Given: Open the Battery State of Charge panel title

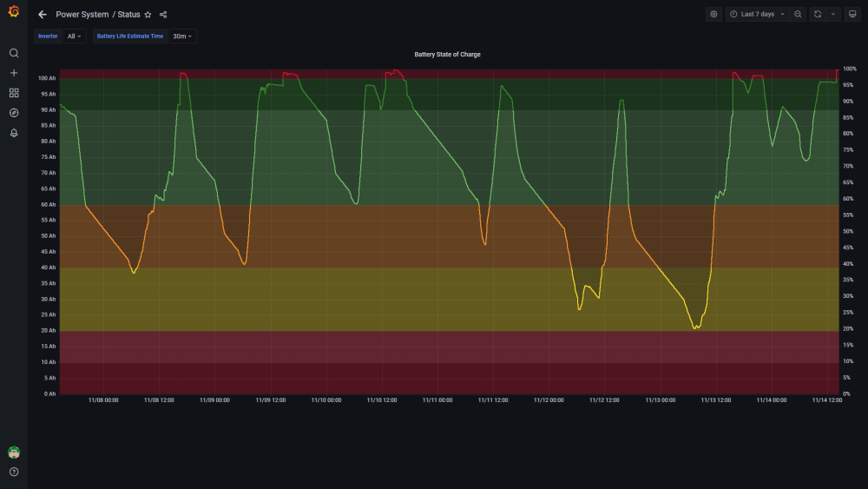Looking at the screenshot, I should click(x=447, y=54).
